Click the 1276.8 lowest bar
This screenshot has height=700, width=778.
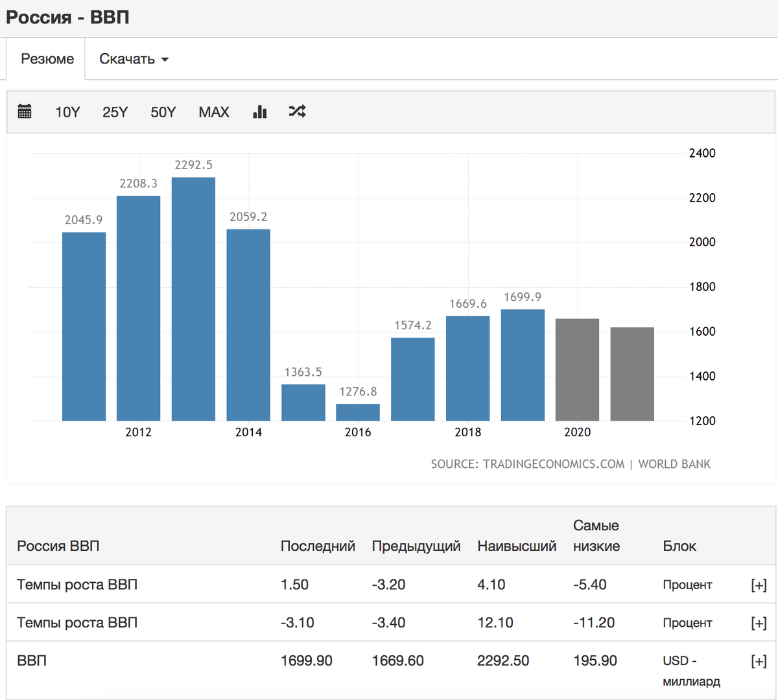[358, 412]
